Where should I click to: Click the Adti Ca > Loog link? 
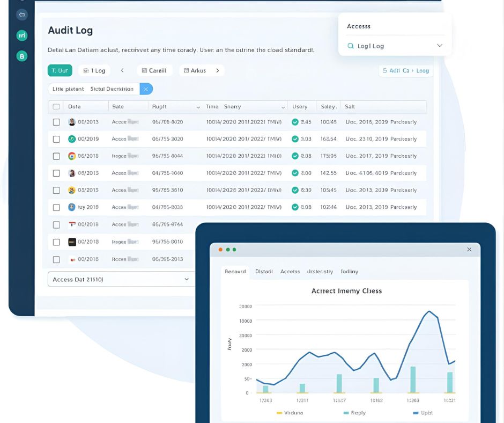click(x=406, y=70)
